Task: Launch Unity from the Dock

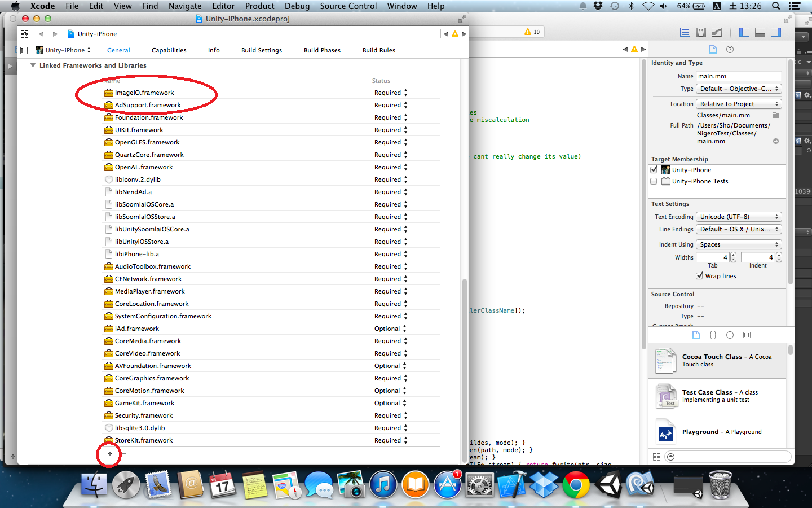Action: (608, 485)
